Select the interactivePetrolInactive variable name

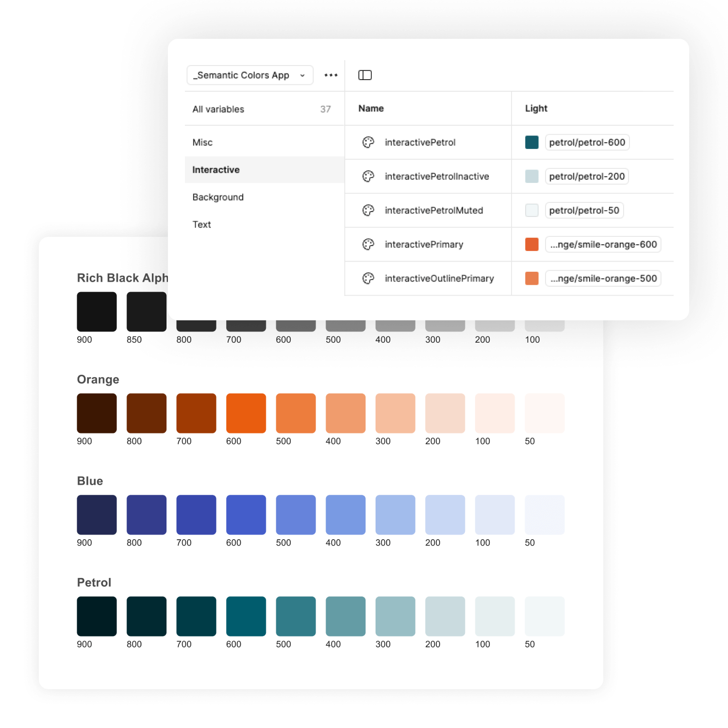[x=437, y=176]
